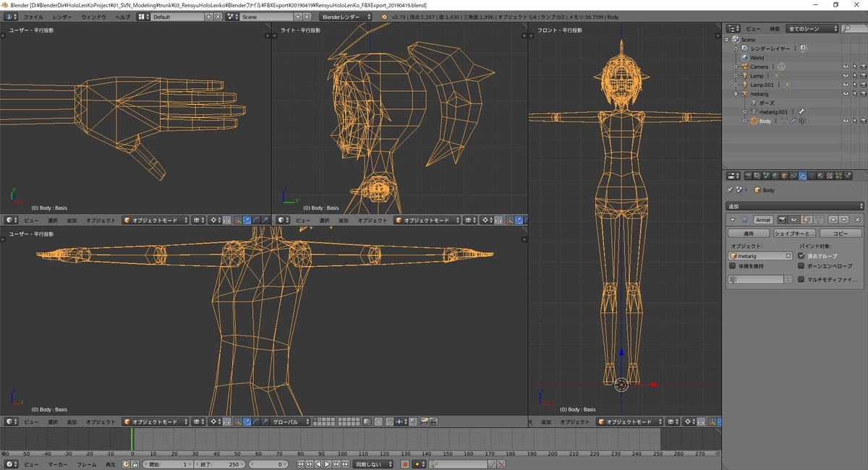Viewport: 868px width, 470px height.
Task: Hide the Body object with its eye icon
Action: (x=845, y=121)
